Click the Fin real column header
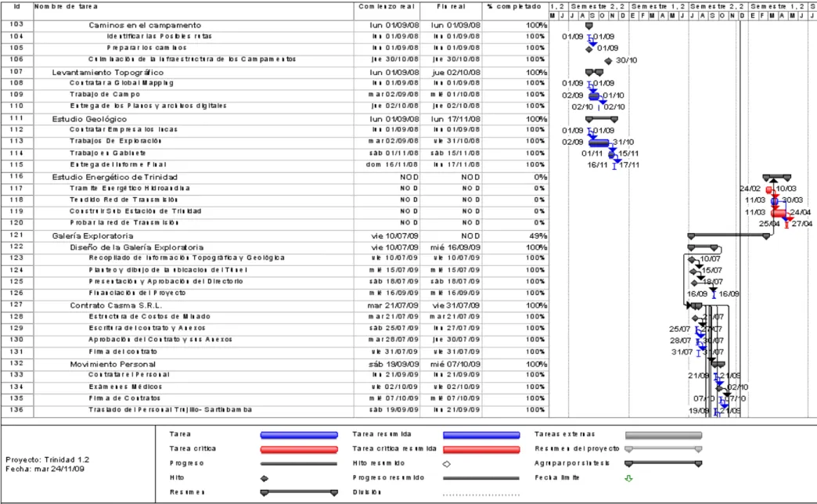817x504 pixels. pyautogui.click(x=452, y=7)
